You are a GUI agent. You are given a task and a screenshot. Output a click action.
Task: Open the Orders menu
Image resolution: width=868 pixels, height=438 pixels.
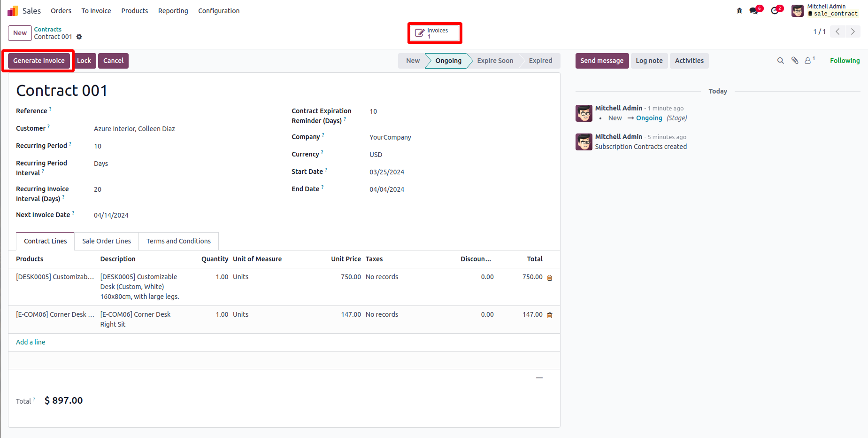(x=61, y=11)
